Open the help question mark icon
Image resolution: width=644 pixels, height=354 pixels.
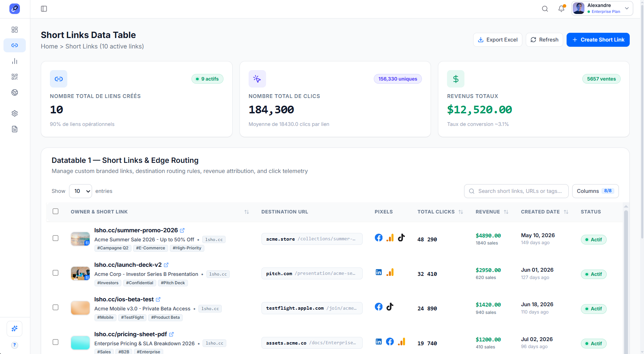(x=15, y=345)
